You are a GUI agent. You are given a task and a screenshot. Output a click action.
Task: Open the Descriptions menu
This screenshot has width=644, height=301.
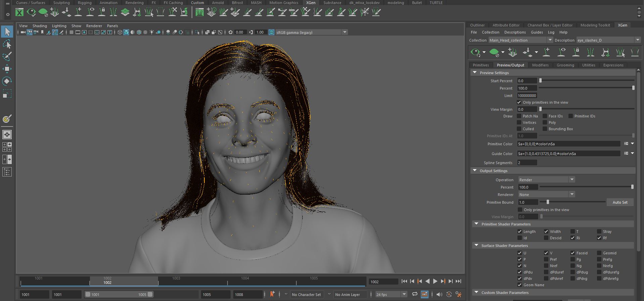tap(515, 32)
